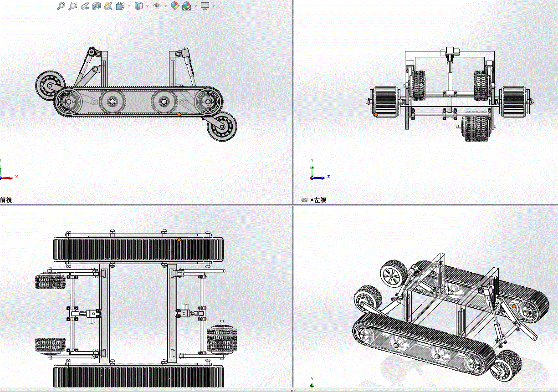The height and width of the screenshot is (392, 558).
Task: Click the View Settings monitor icon
Action: click(x=205, y=6)
